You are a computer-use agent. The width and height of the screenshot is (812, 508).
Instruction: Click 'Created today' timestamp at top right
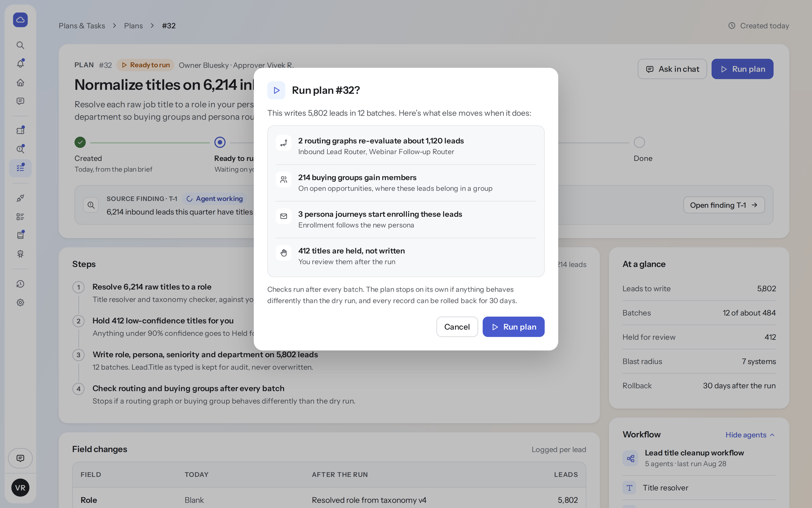tap(759, 26)
